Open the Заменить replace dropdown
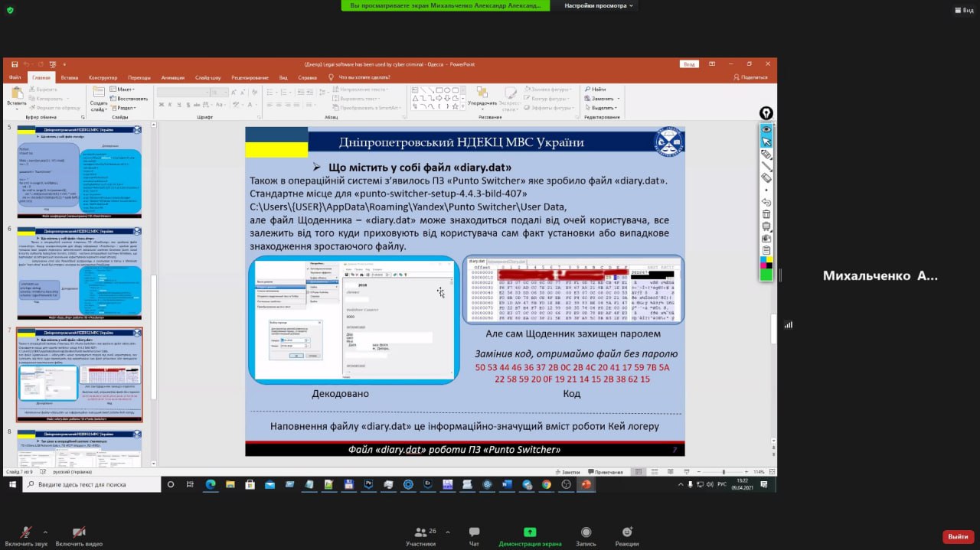 pos(601,99)
